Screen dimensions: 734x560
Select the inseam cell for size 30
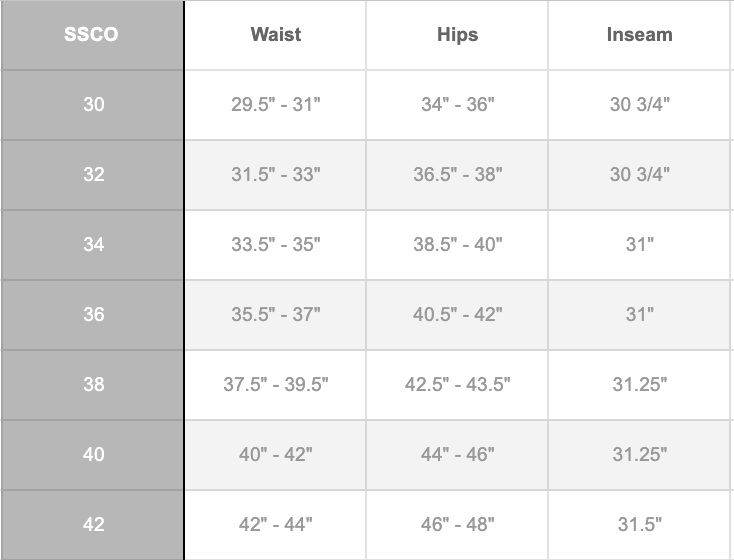(x=639, y=104)
